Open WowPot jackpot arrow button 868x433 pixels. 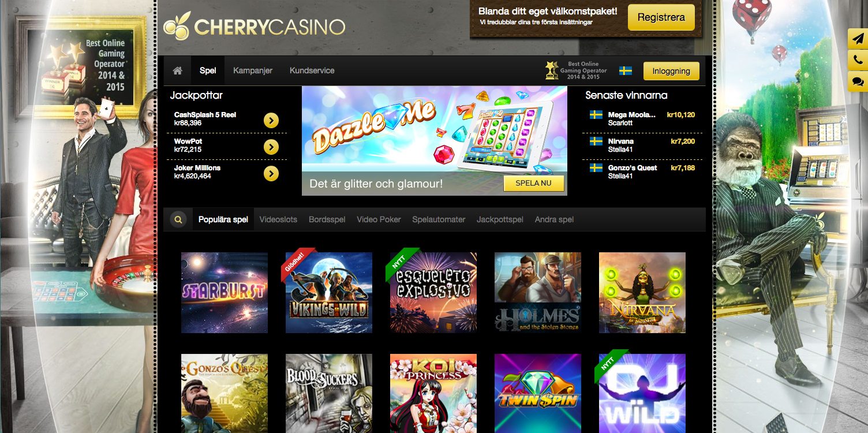click(271, 147)
